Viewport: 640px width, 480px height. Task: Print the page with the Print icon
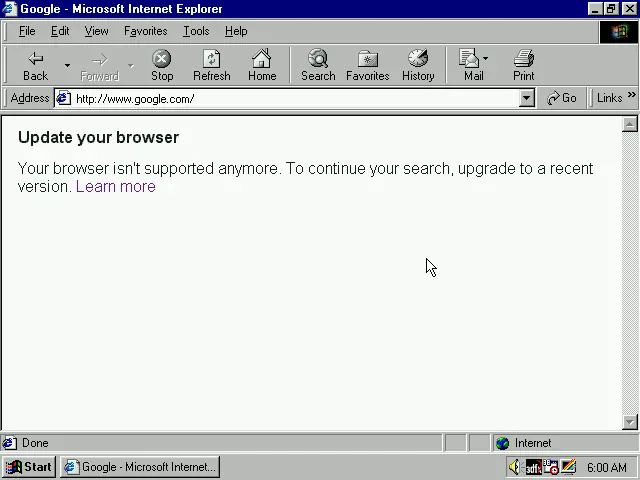(524, 65)
